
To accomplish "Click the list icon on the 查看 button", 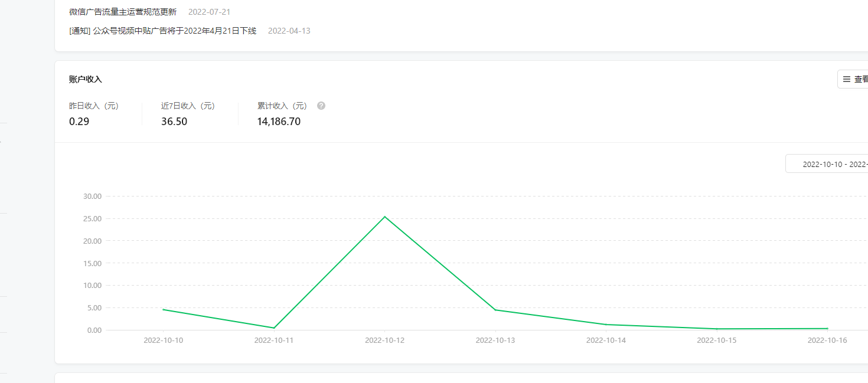I will click(x=847, y=79).
